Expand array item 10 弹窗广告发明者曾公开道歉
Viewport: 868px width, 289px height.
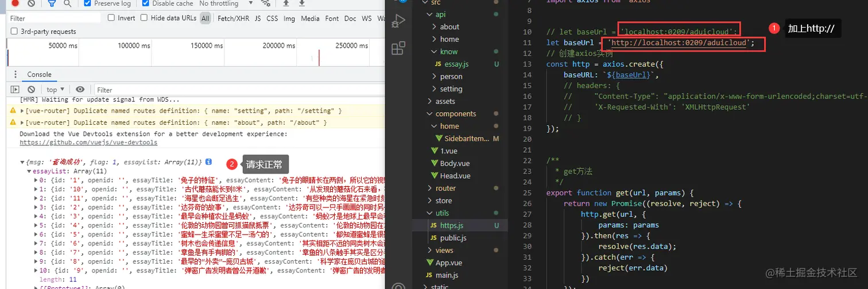[x=37, y=270]
